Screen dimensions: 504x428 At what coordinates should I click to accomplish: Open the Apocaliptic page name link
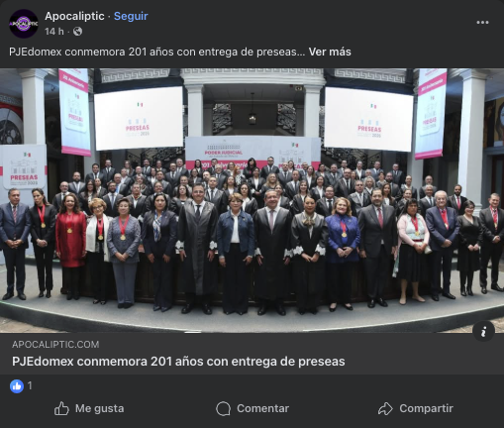[74, 16]
